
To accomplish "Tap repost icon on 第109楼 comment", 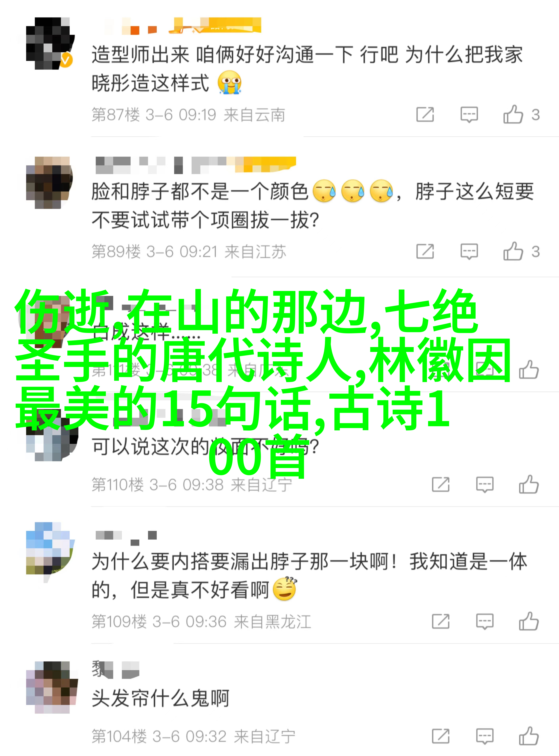I will coord(441,621).
